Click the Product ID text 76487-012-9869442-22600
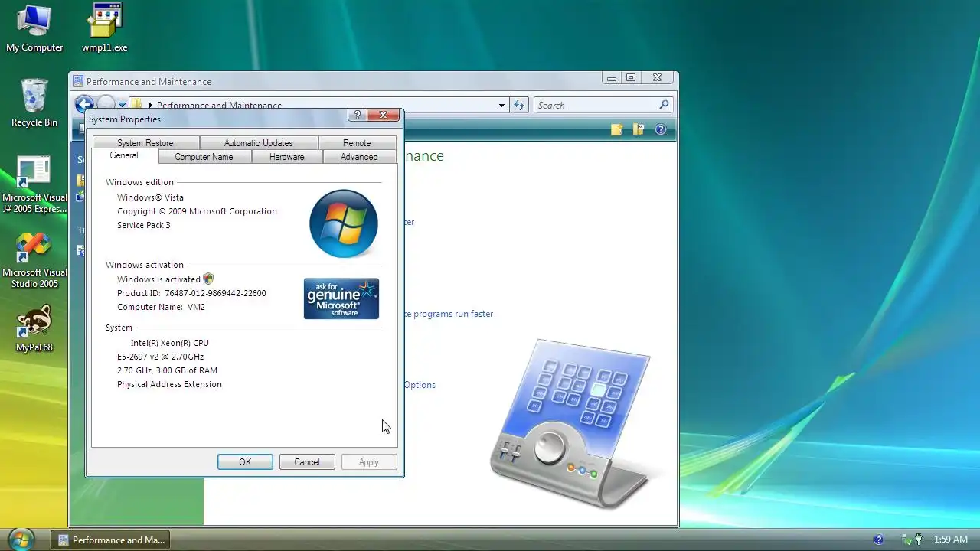 (191, 293)
